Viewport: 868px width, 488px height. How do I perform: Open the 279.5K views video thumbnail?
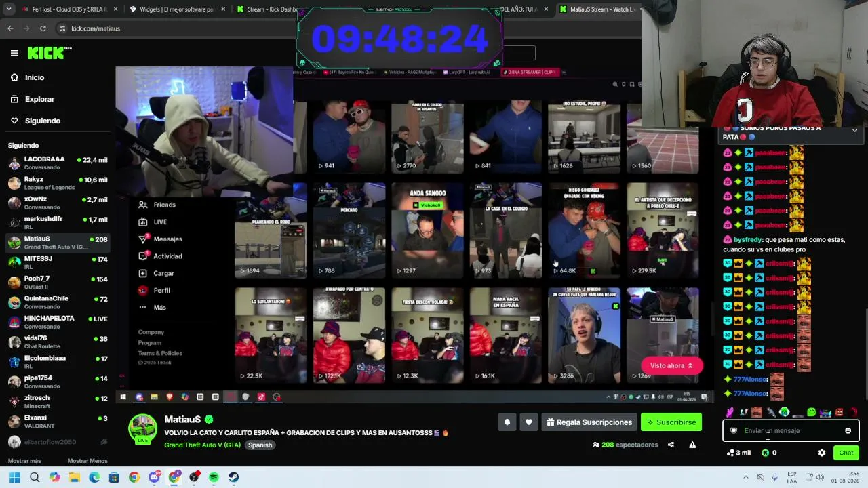(663, 229)
